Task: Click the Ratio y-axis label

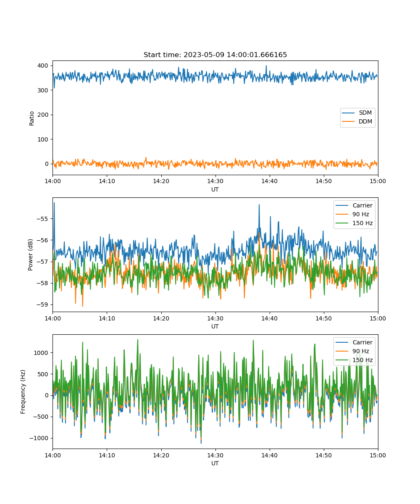Action: (32, 118)
